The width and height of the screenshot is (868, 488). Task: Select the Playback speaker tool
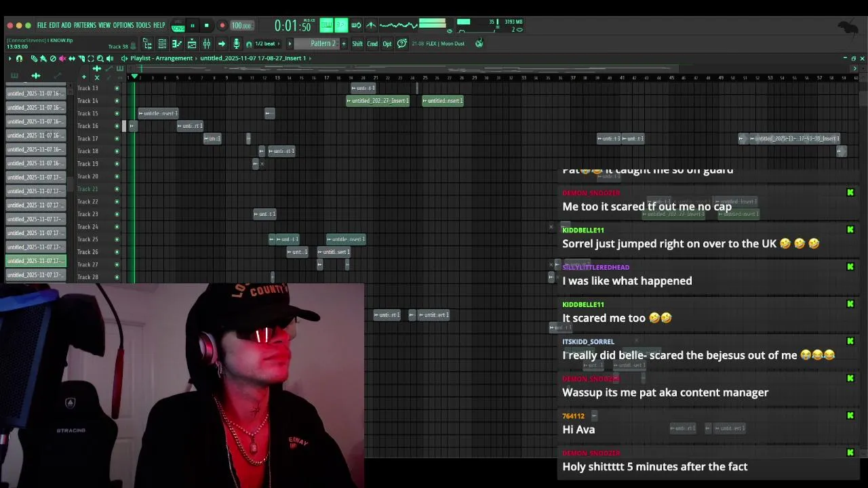(x=110, y=58)
